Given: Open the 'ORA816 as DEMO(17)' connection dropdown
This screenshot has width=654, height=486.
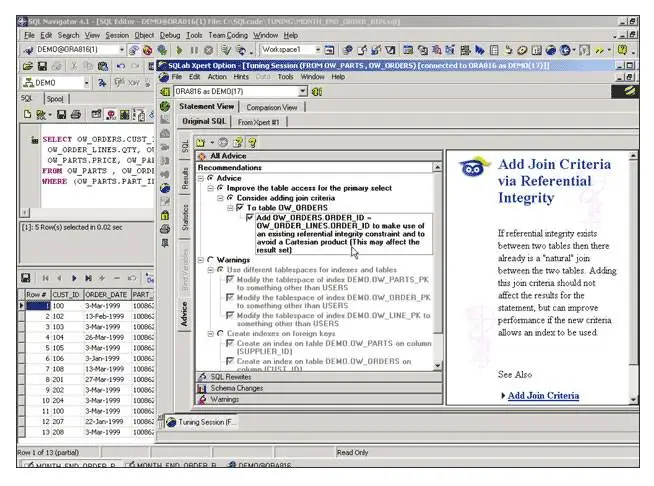Looking at the screenshot, I should click(x=303, y=91).
